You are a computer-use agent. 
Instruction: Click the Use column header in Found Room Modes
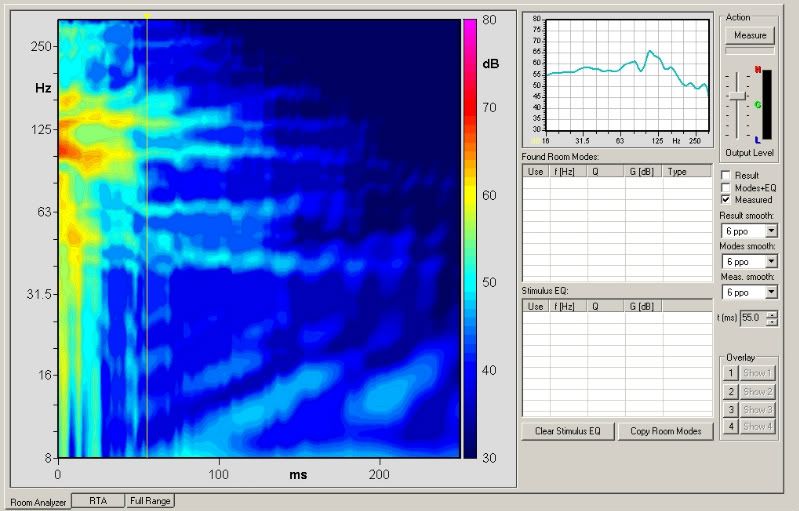click(x=536, y=172)
